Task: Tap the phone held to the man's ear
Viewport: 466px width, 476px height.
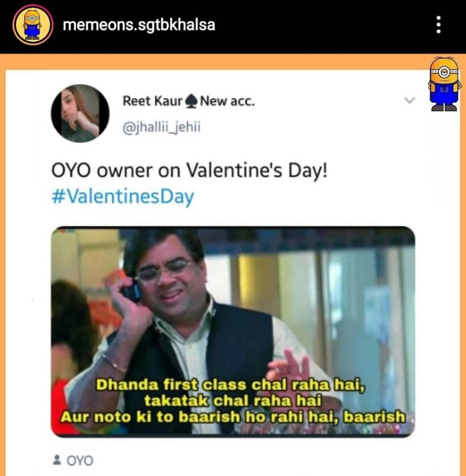Action: pyautogui.click(x=132, y=291)
